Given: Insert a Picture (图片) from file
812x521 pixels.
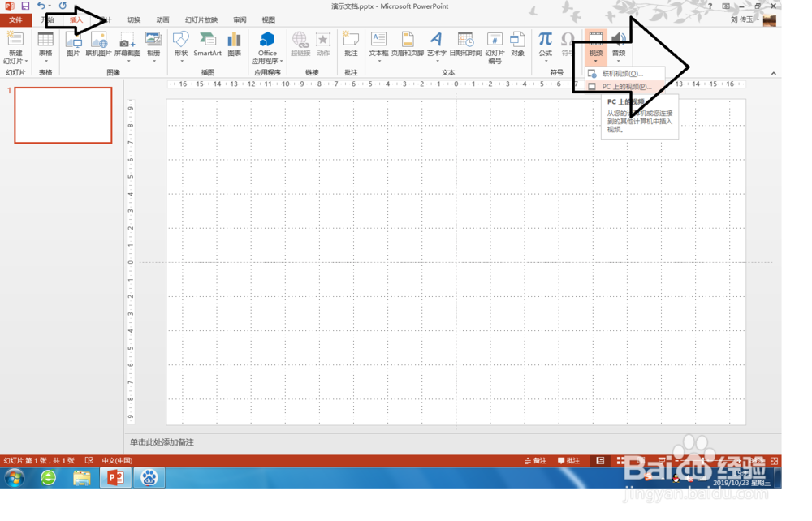Looking at the screenshot, I should pyautogui.click(x=73, y=45).
